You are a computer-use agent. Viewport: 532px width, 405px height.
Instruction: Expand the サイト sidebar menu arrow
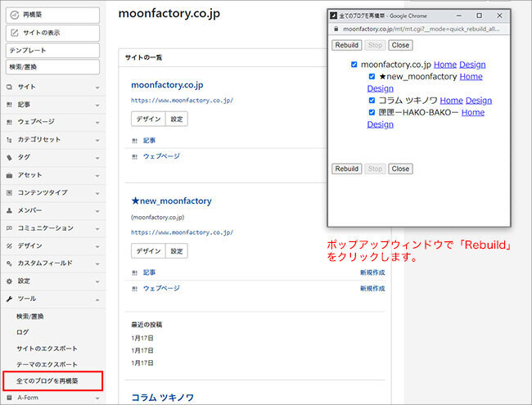[x=97, y=88]
